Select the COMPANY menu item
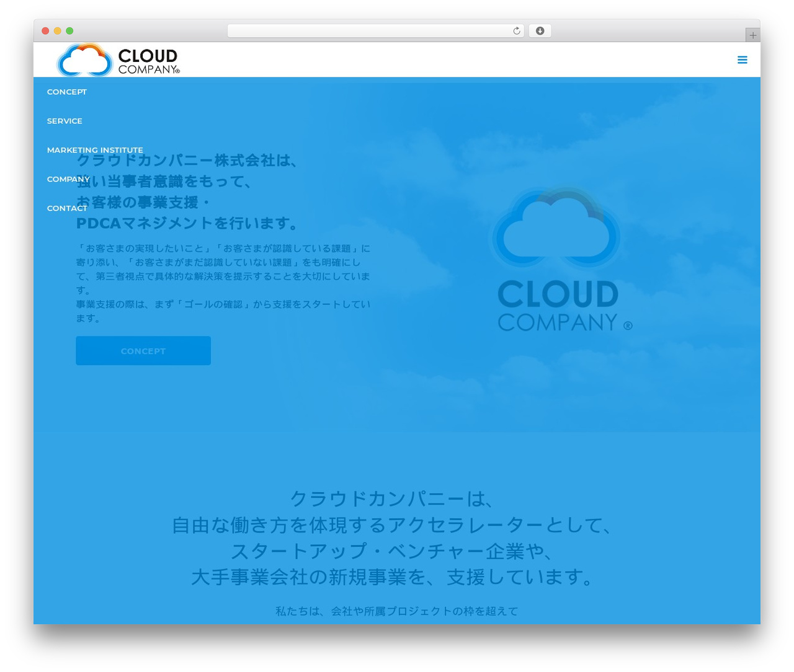This screenshot has height=672, width=794. (x=68, y=179)
